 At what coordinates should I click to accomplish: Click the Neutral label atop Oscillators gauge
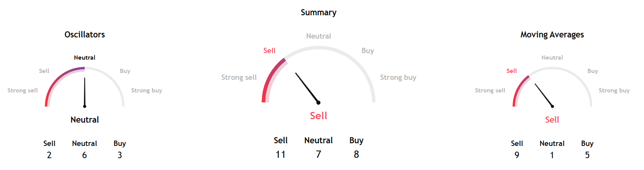[85, 58]
